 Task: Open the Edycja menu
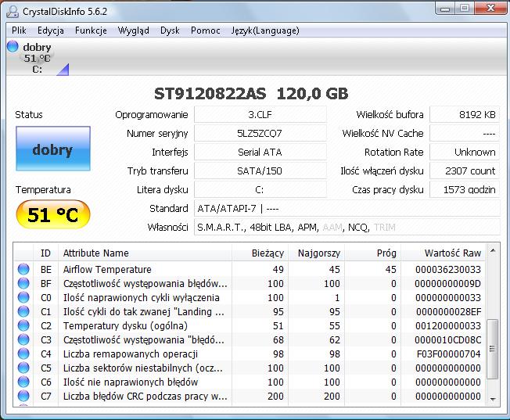50,31
